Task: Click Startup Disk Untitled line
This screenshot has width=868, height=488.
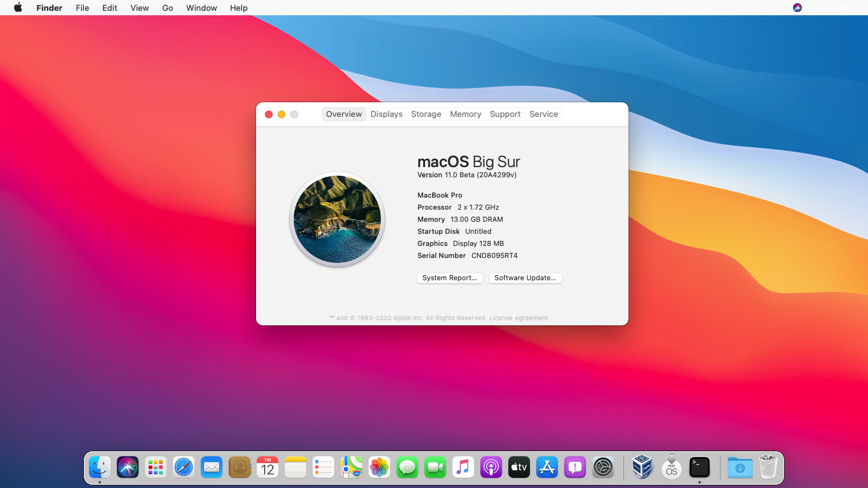Action: point(454,231)
